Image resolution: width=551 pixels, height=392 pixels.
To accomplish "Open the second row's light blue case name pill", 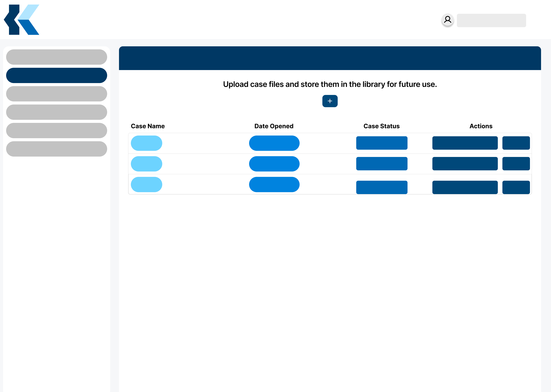I will [146, 164].
